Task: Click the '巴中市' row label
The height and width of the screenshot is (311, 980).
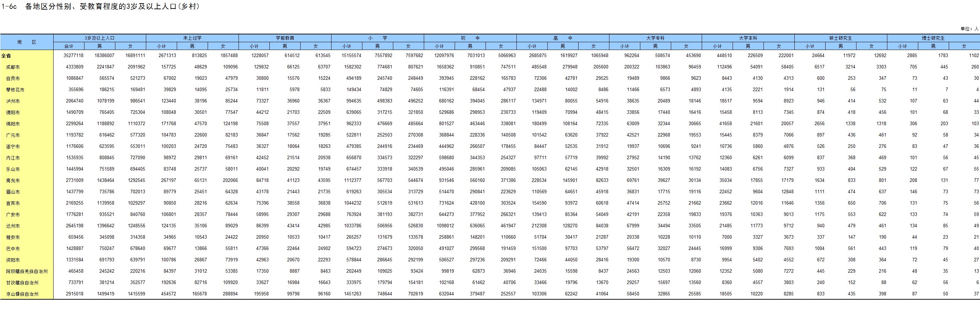Action: coord(13,249)
